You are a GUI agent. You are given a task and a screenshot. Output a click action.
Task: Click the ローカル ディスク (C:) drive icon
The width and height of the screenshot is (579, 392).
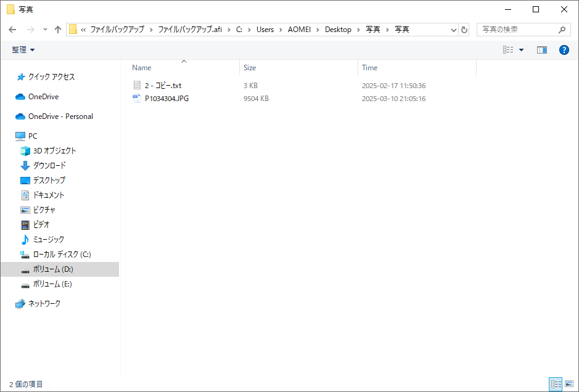pos(25,255)
